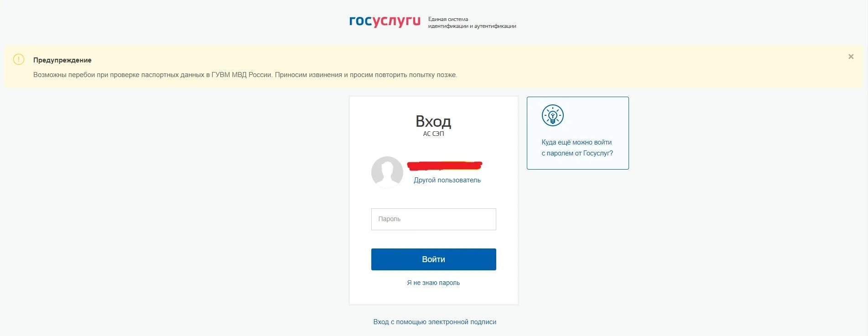The image size is (868, 336).
Task: Click the 'Предупреждение' heading text
Action: 62,60
